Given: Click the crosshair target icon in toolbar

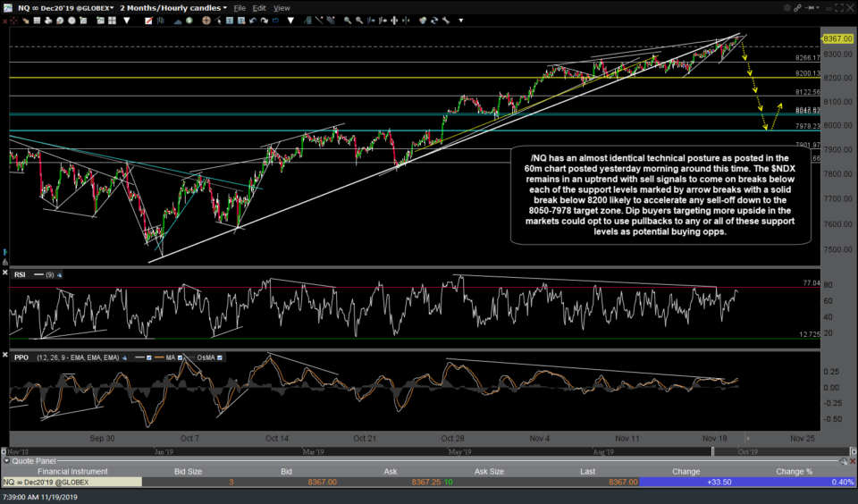Looking at the screenshot, I should (x=13, y=21).
